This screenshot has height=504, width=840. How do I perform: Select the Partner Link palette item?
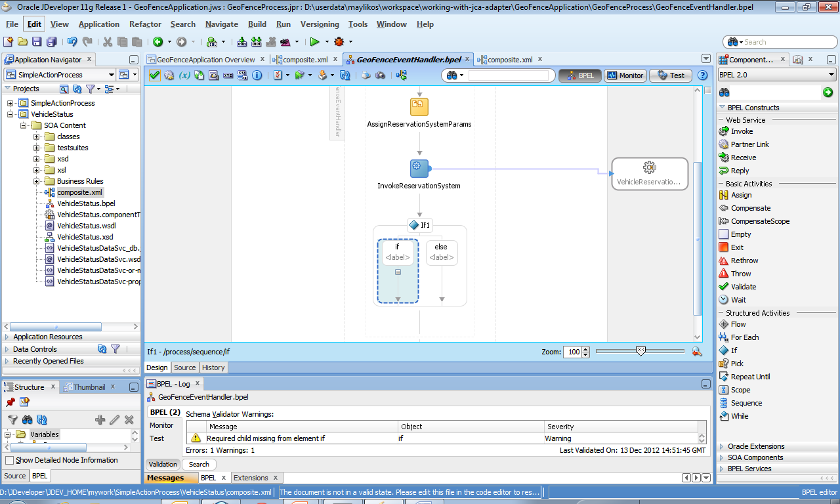tap(744, 144)
